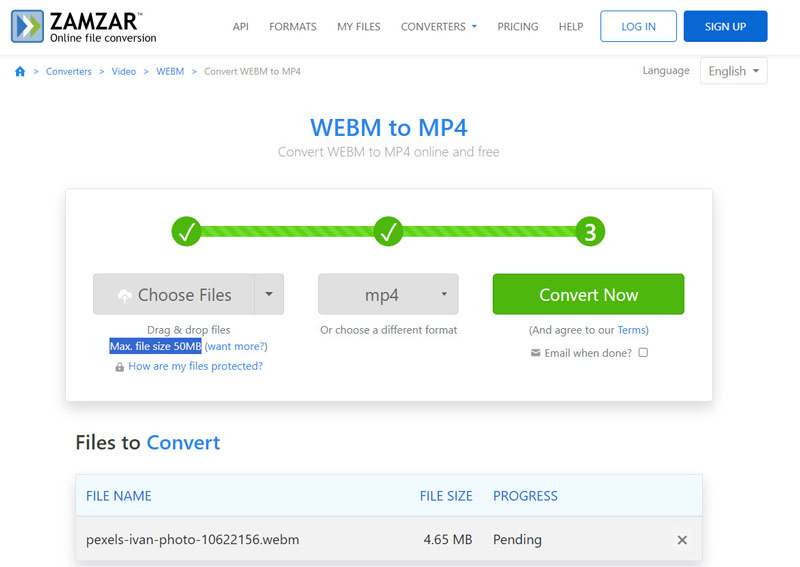Viewport: 800px width, 567px height.
Task: Click the file name pexels-ivan-photo-10622156.webm
Action: click(x=192, y=540)
